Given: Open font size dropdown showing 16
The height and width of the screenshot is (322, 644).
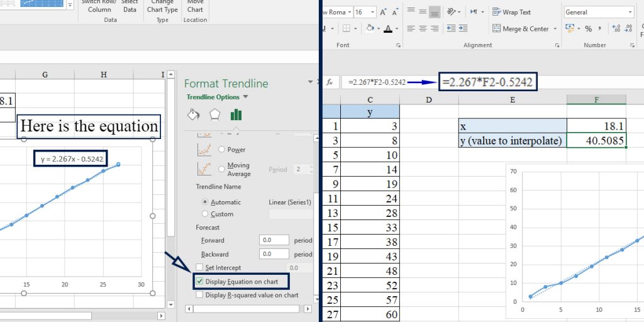Looking at the screenshot, I should click(x=373, y=12).
